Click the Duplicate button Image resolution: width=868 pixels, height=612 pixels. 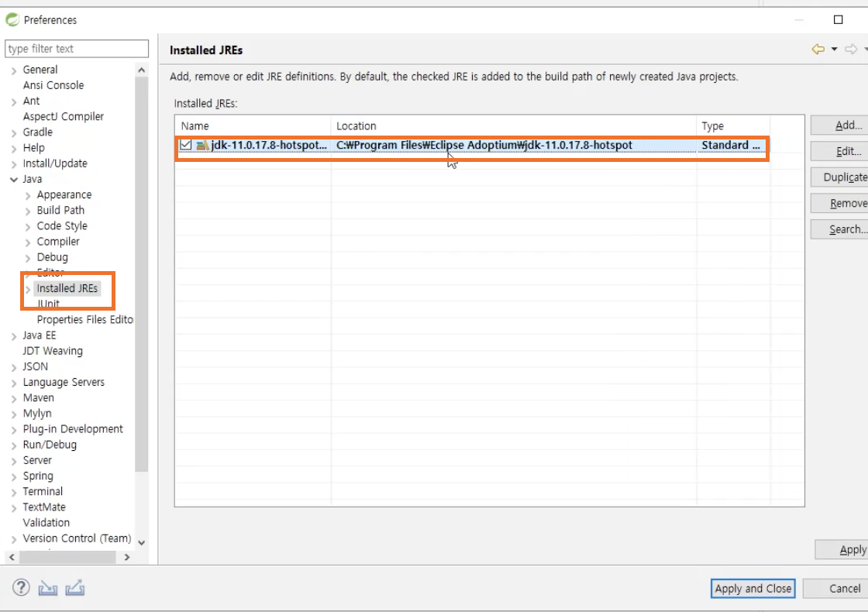pos(839,177)
